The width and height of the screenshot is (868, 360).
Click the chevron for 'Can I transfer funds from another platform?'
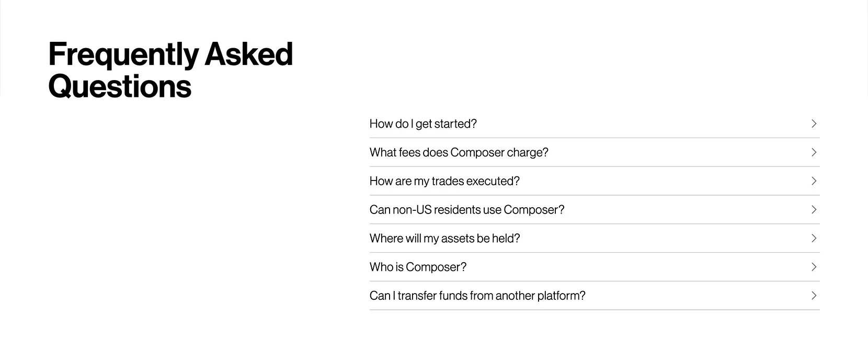point(814,296)
